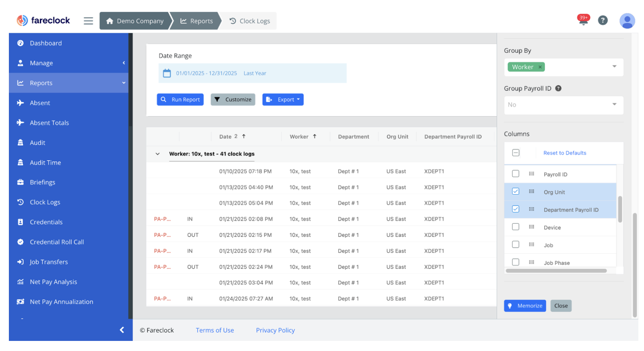Click the Run Report button
644x351 pixels.
pyautogui.click(x=180, y=100)
